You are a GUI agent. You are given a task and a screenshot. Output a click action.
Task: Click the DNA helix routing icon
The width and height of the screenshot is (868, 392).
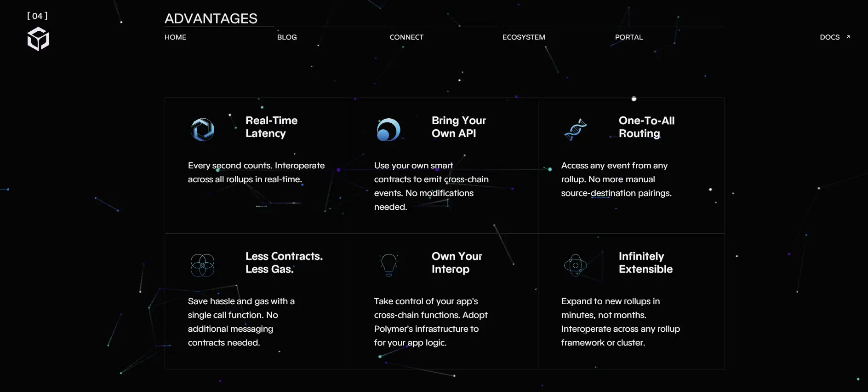tap(576, 130)
